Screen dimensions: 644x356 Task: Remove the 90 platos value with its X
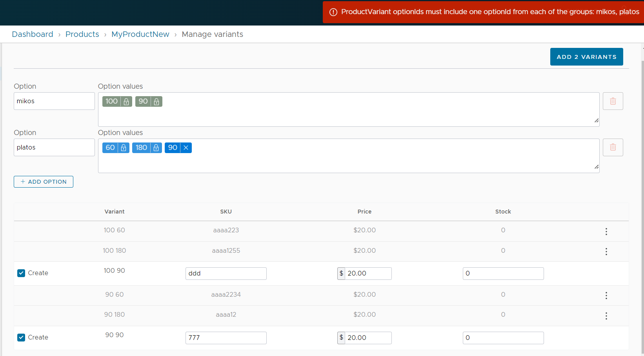click(185, 148)
